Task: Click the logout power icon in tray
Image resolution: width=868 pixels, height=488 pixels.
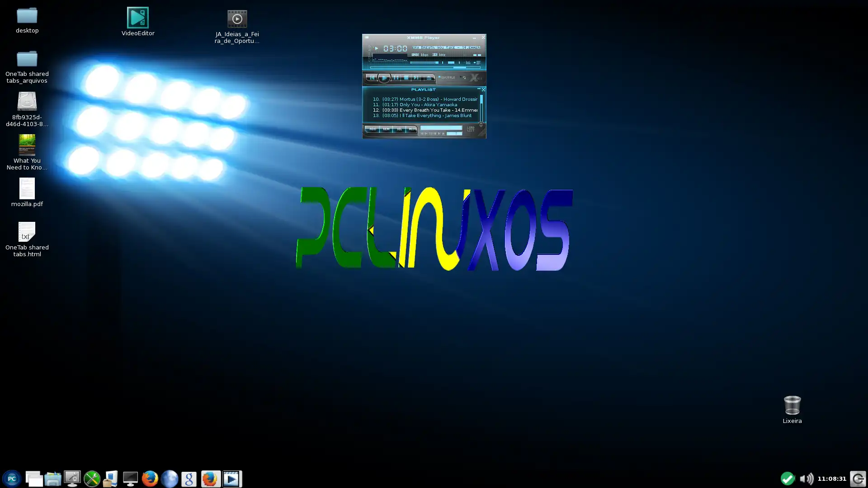Action: pyautogui.click(x=858, y=479)
